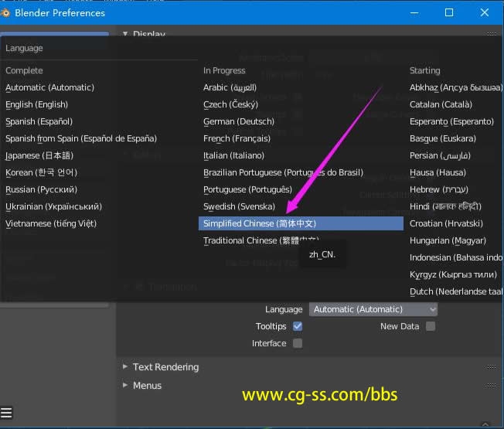Open the hamburger menu at bottom left
504x429 pixels.
coord(7,412)
